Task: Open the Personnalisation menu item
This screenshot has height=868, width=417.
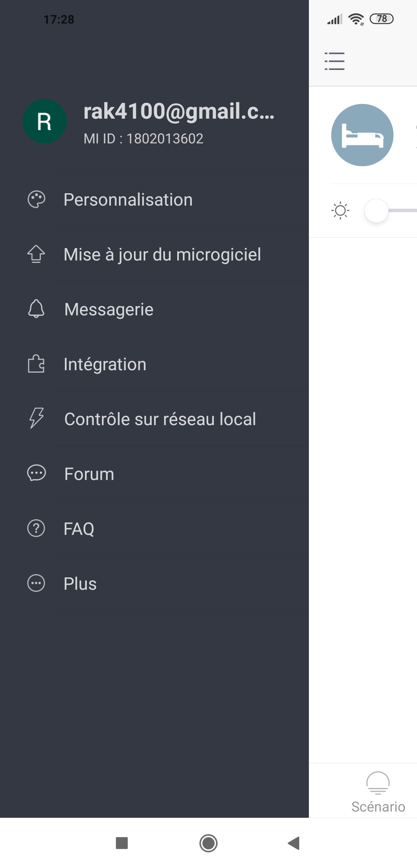Action: tap(128, 200)
